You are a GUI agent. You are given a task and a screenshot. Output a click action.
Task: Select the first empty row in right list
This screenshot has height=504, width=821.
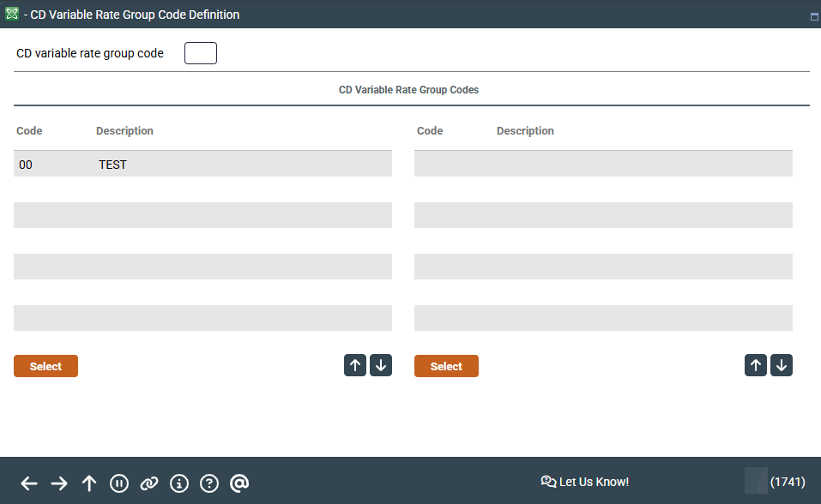point(603,164)
